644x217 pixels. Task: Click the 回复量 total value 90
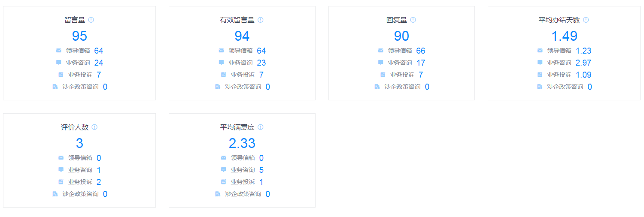[x=401, y=36]
